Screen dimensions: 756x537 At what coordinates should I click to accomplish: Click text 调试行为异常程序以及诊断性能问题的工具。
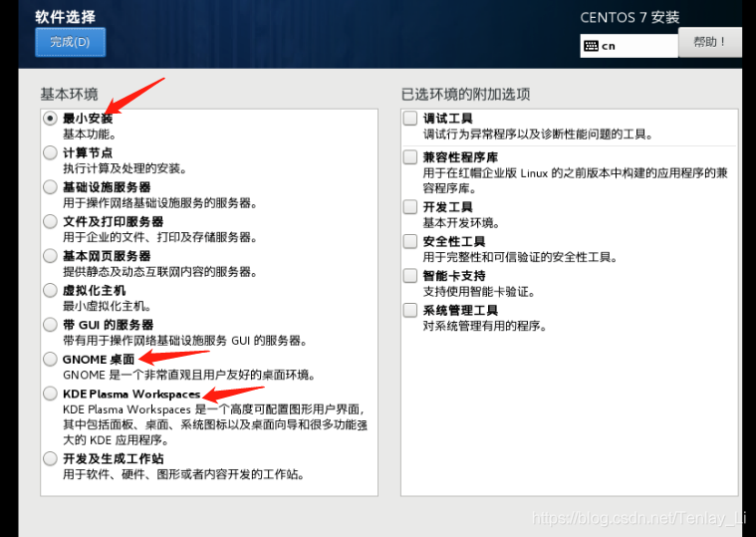[538, 134]
